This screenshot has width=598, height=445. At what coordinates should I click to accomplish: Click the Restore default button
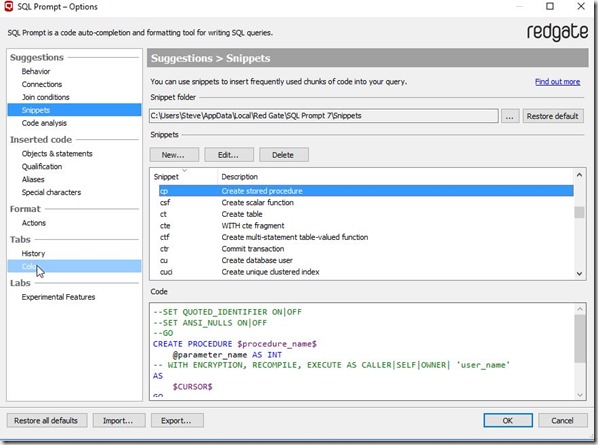553,116
